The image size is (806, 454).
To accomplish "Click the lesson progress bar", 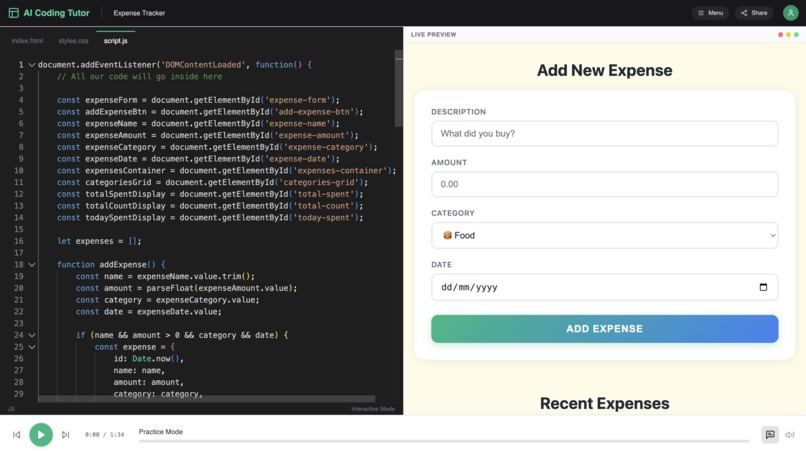I will 444,441.
